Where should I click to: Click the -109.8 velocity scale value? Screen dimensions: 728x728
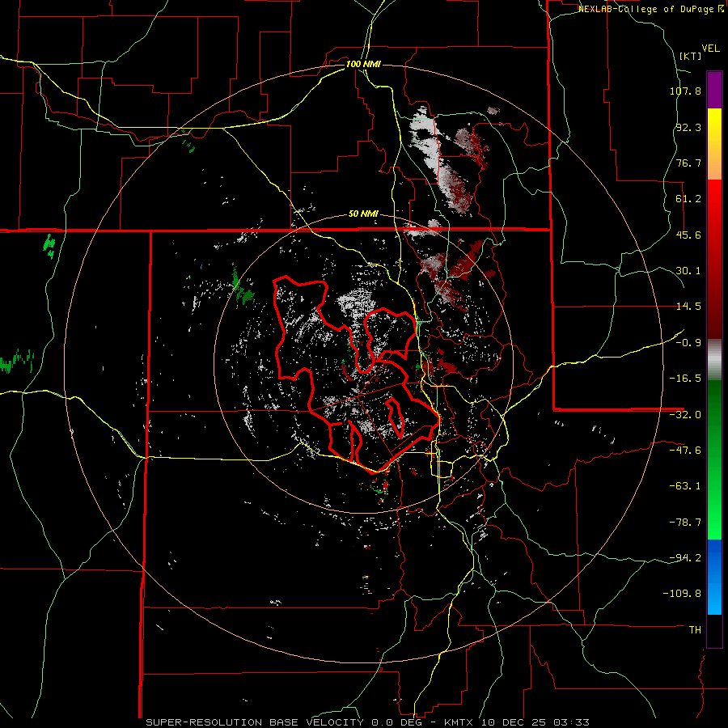(x=682, y=594)
